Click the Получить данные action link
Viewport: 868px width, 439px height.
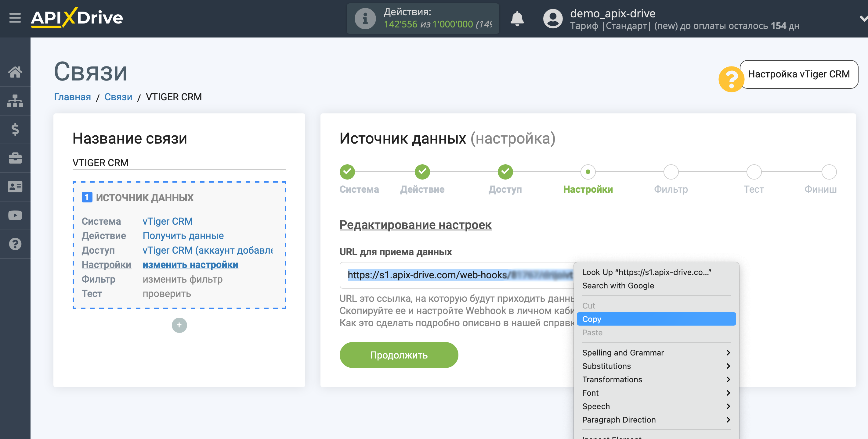pyautogui.click(x=183, y=236)
